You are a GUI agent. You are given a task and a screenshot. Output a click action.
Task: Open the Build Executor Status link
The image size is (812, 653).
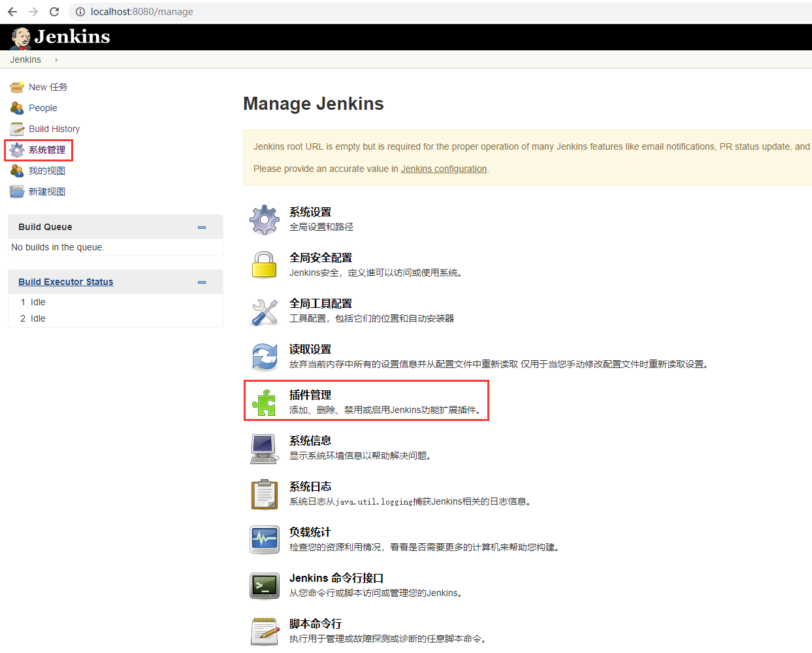[x=65, y=282]
